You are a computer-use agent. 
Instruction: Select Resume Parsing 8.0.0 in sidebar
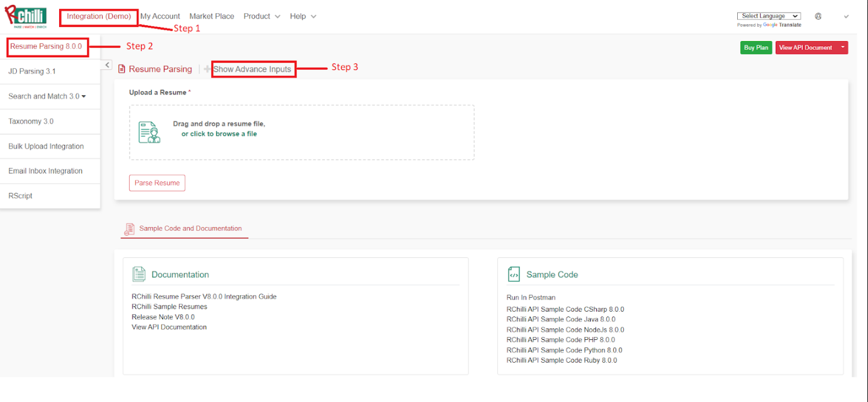(46, 46)
